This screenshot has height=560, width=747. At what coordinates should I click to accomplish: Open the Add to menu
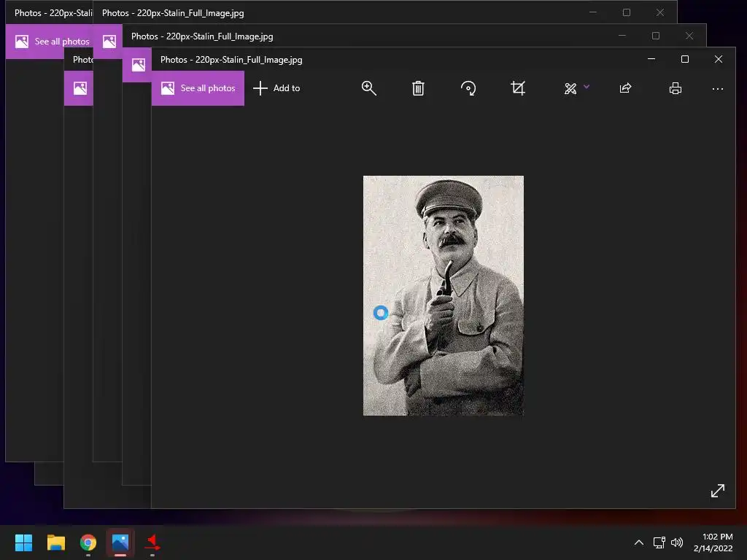coord(276,88)
